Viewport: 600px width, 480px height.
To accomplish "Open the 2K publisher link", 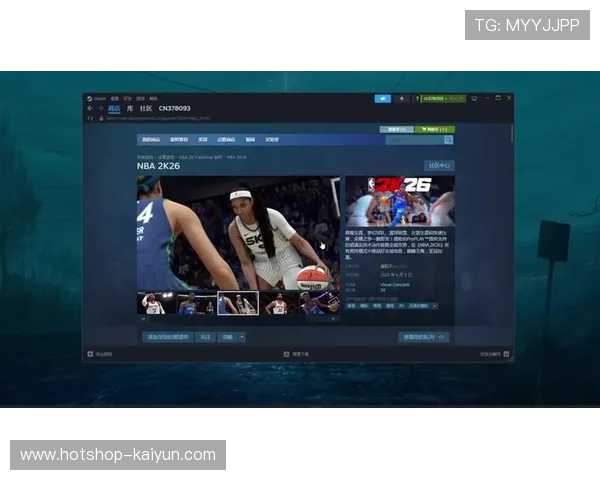I will click(383, 290).
